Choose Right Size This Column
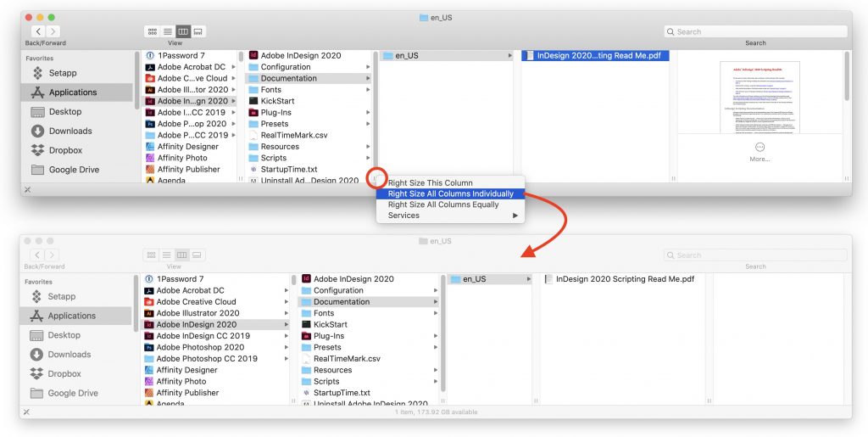Image resolution: width=868 pixels, height=437 pixels. coord(430,183)
